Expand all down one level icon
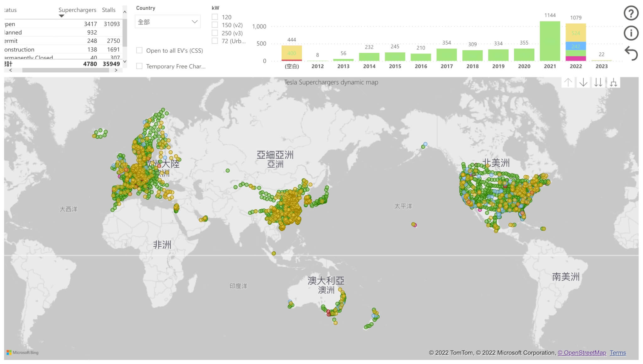 (x=613, y=83)
